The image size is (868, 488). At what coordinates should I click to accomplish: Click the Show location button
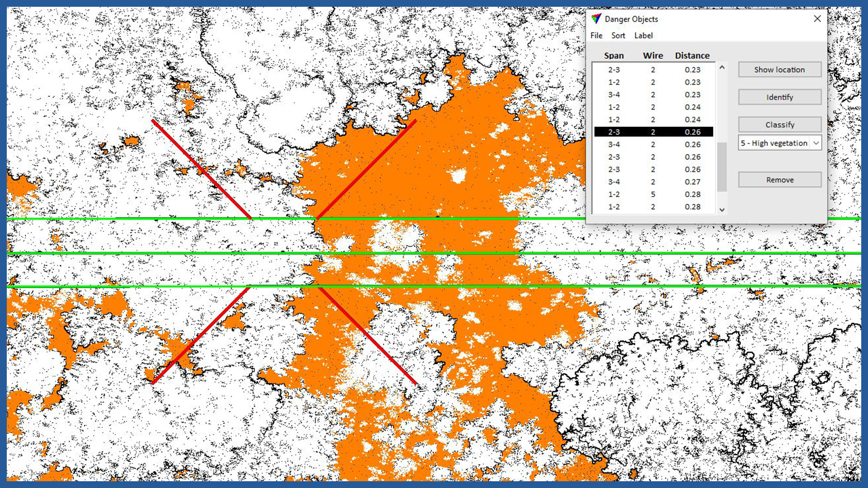tap(780, 70)
